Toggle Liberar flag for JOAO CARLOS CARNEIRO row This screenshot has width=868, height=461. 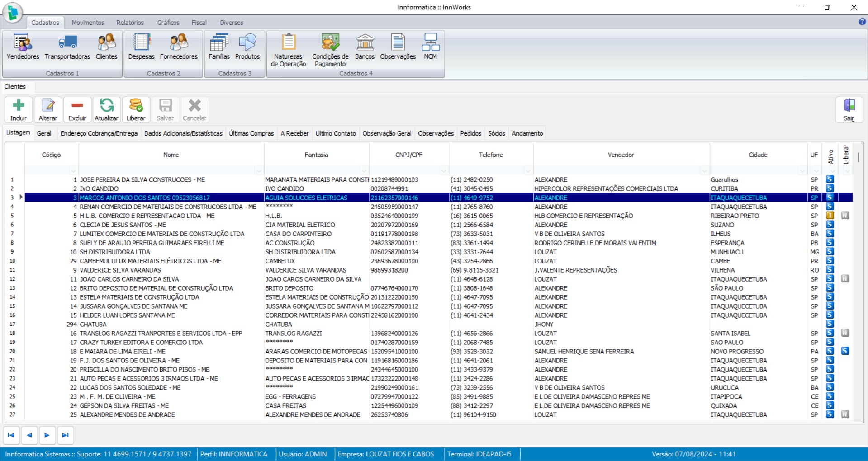tap(845, 279)
